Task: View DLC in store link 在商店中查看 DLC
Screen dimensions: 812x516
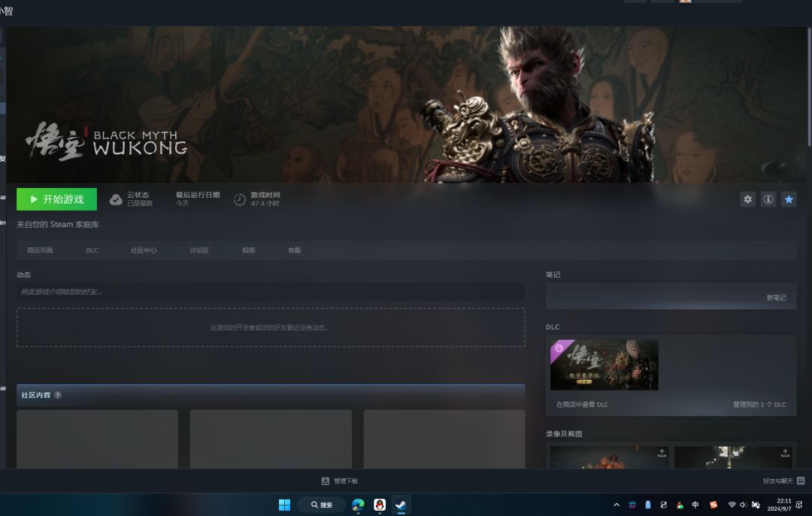Action: pos(582,405)
